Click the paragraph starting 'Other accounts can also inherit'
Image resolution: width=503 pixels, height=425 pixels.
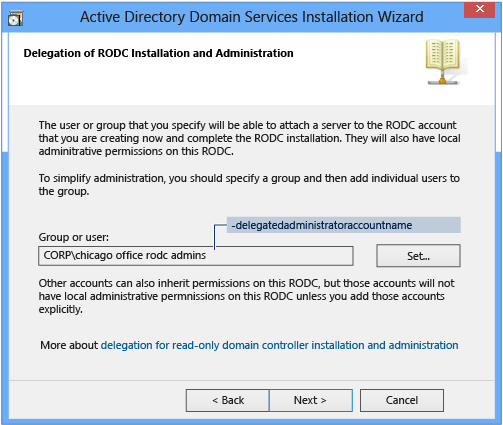point(246,296)
